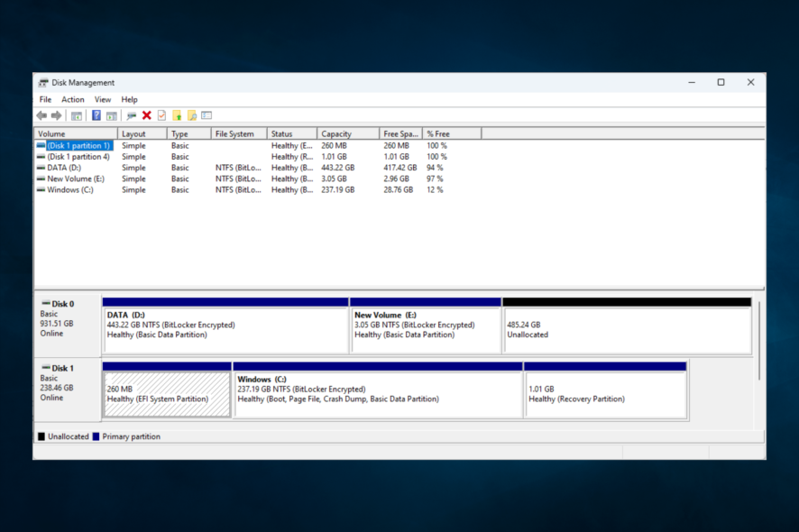The image size is (799, 532).
Task: Click the Properties checkmark page icon
Action: pyautogui.click(x=161, y=115)
